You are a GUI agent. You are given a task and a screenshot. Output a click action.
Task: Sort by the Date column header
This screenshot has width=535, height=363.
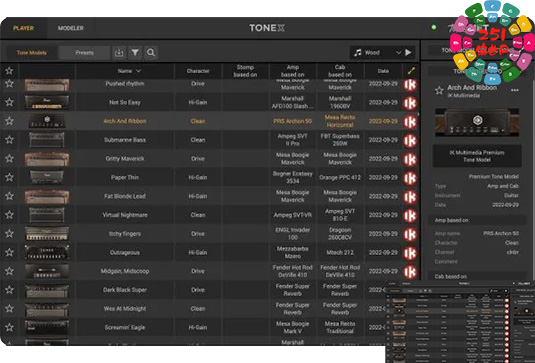point(383,71)
